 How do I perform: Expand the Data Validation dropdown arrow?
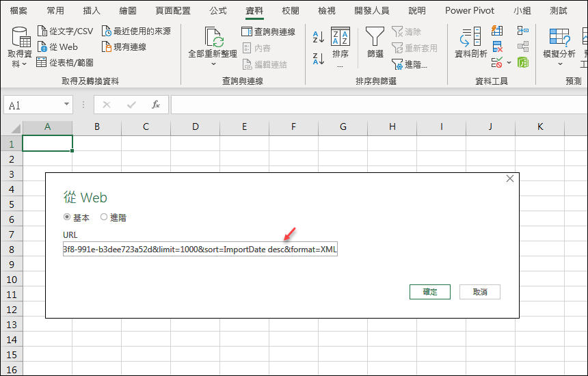coord(509,63)
